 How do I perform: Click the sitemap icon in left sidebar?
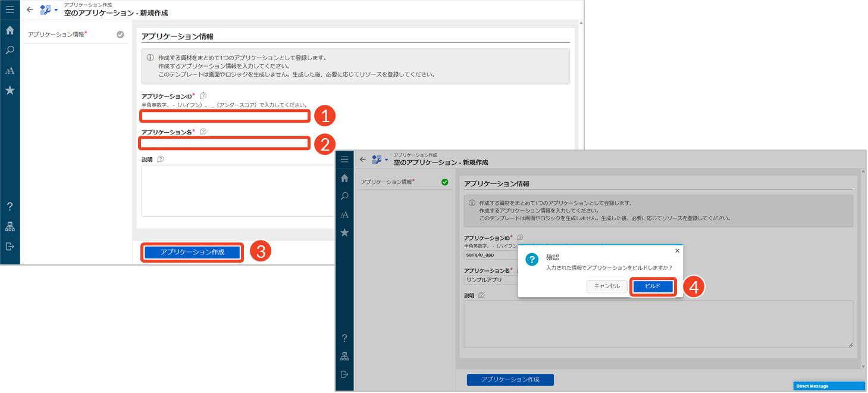[x=10, y=227]
